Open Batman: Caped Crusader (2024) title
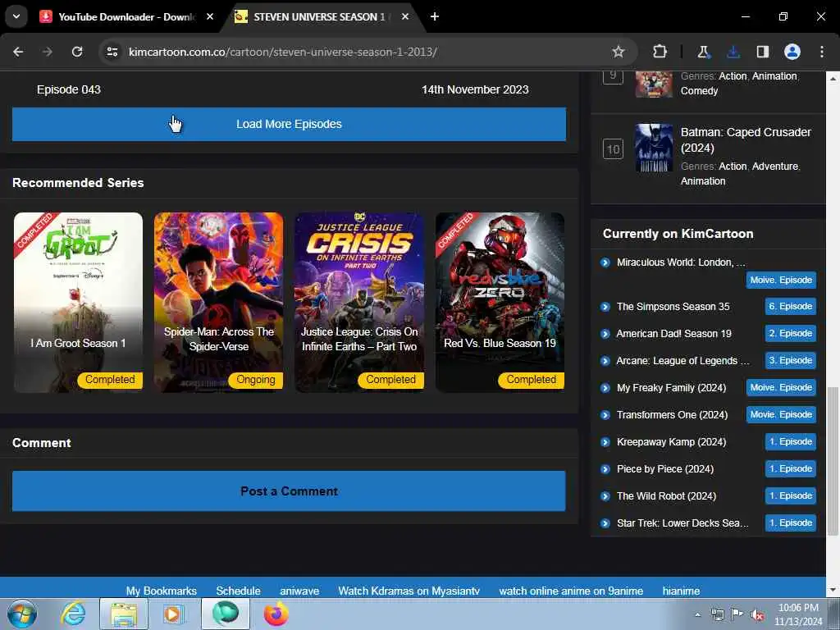The image size is (840, 630). [746, 139]
